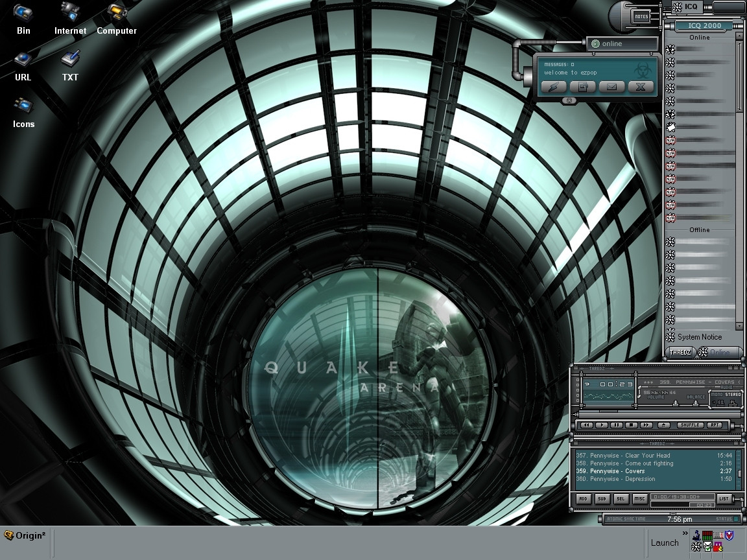Open the SUB playlist menu
Screen dimensions: 747x560
coord(602,499)
